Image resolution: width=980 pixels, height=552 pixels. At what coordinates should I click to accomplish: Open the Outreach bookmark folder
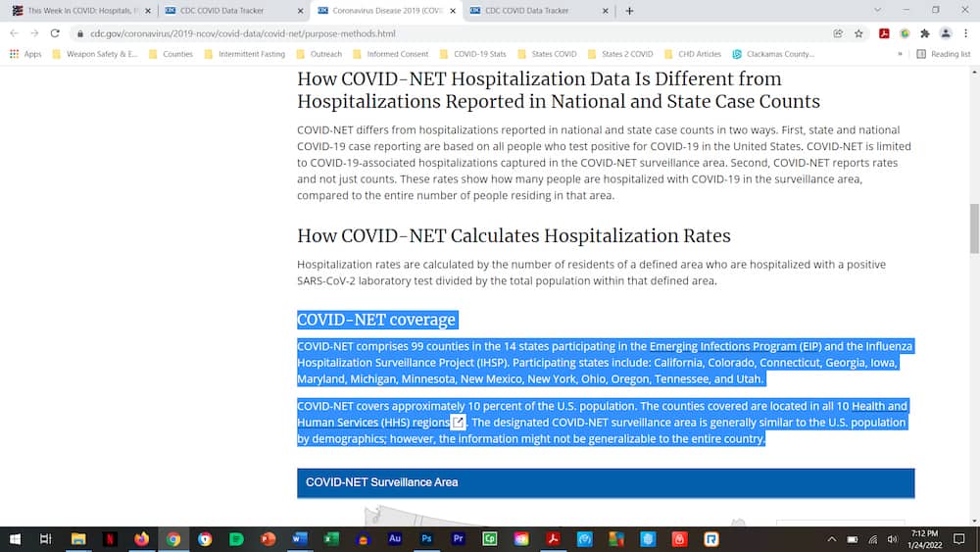(x=319, y=54)
